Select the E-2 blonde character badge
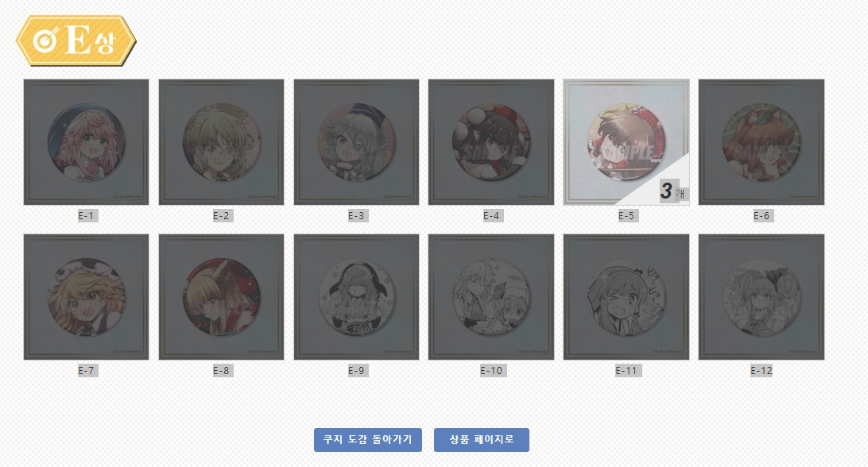Viewport: 868px width, 467px height. pos(221,142)
